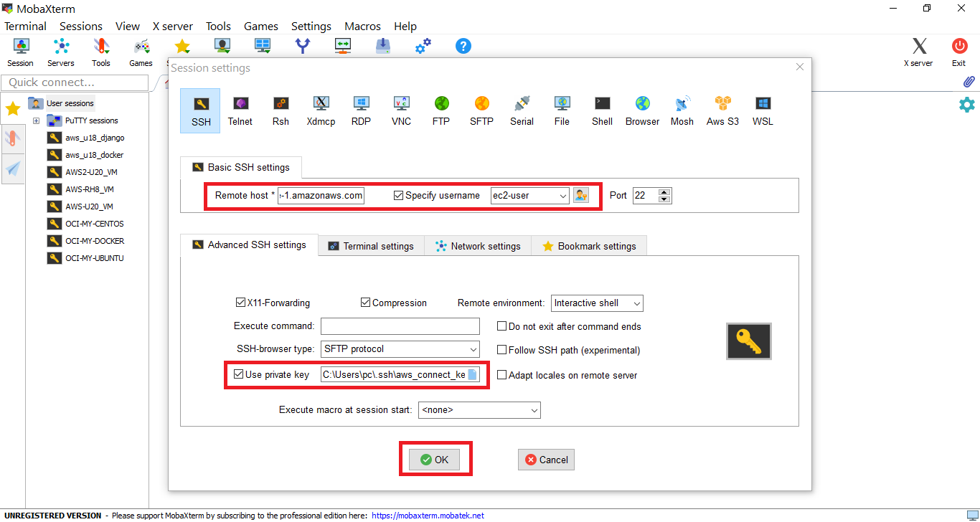The image size is (980, 522).
Task: Pick the SFTP session type
Action: (481, 110)
